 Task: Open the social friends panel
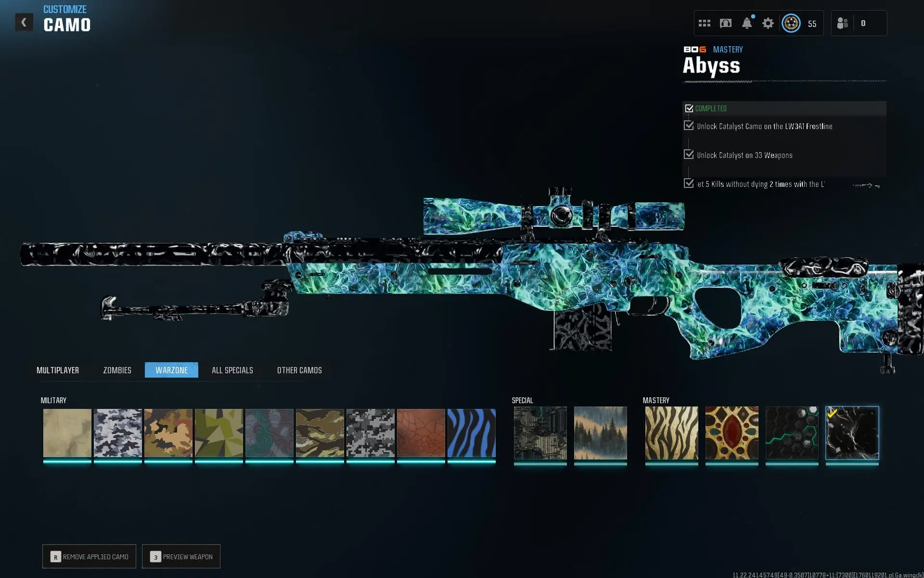(x=843, y=23)
